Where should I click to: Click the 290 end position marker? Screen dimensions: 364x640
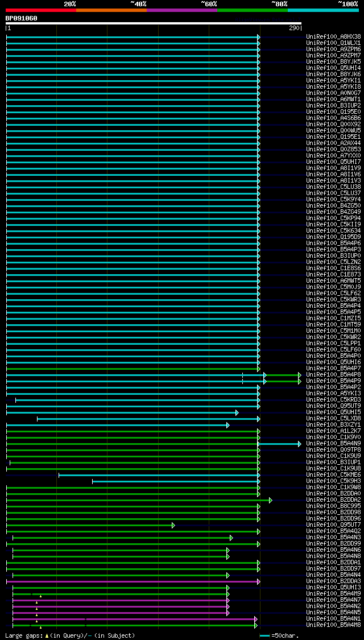(x=295, y=28)
